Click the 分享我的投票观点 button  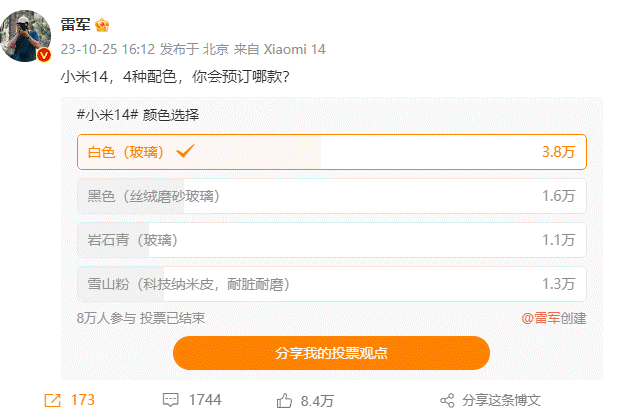point(331,353)
